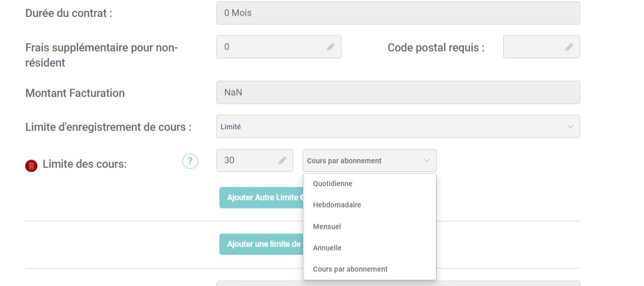
Task: Open the Limite d'enregistrement de cours dropdown
Action: pos(397,127)
